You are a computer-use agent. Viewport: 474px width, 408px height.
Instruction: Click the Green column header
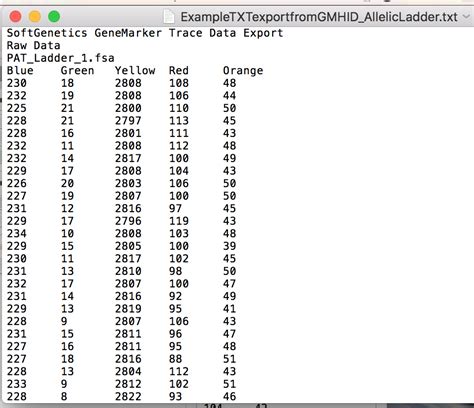77,71
